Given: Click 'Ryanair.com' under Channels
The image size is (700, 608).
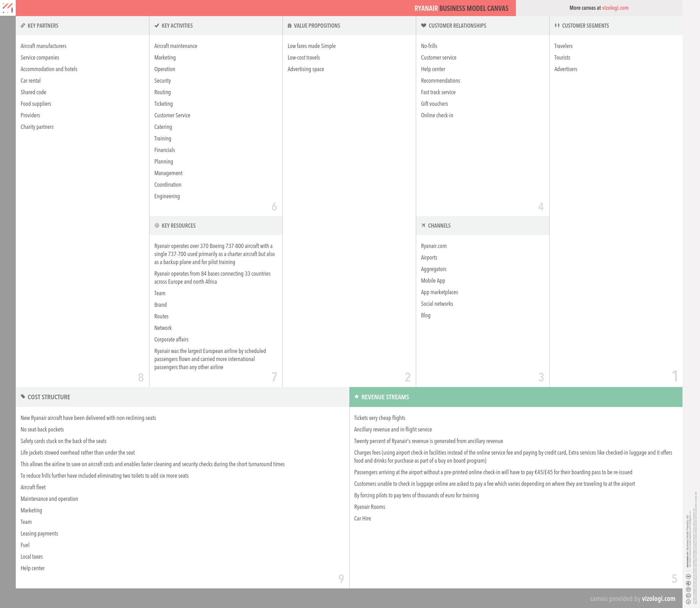Looking at the screenshot, I should tap(434, 246).
